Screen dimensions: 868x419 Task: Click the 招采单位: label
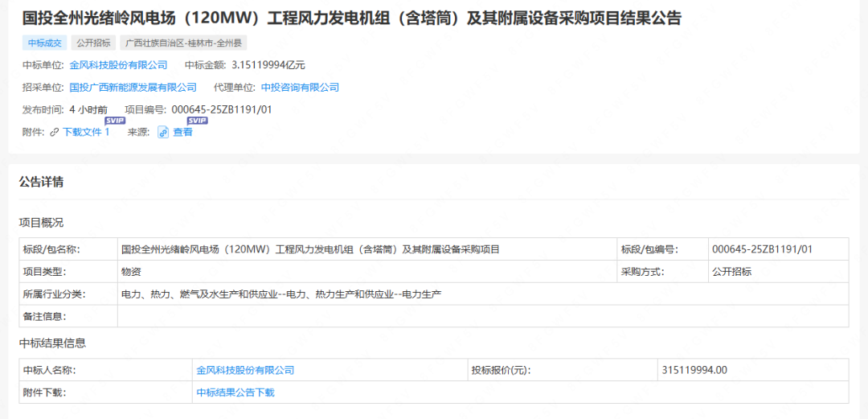coord(44,87)
